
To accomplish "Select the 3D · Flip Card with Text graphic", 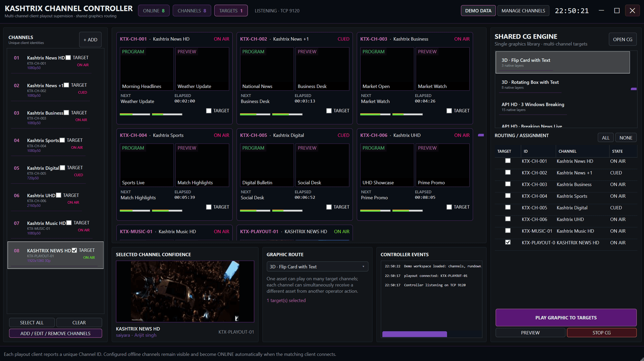I will 562,62.
